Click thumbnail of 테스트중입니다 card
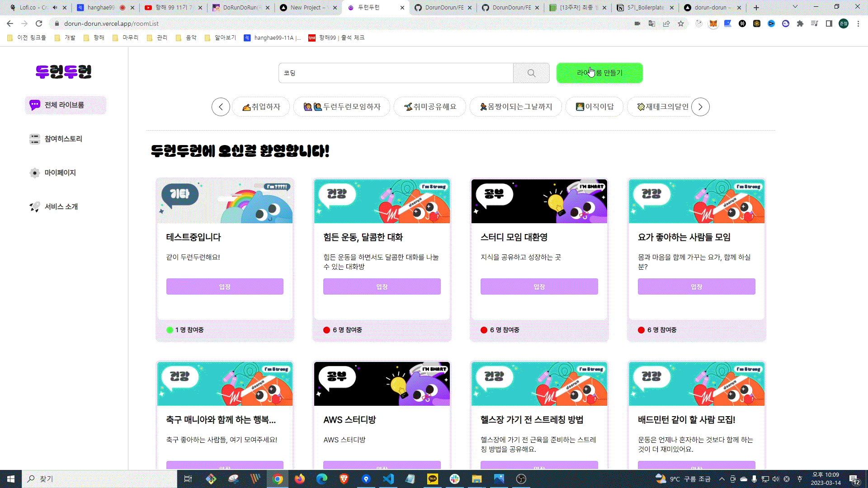 pos(225,201)
